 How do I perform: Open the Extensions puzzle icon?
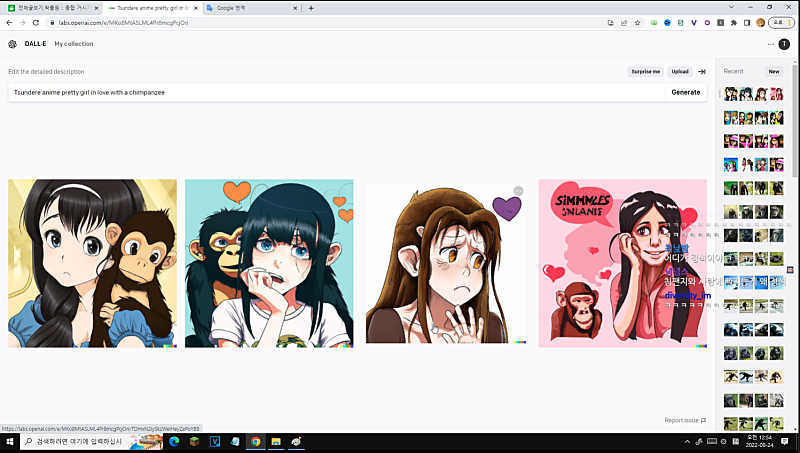734,22
